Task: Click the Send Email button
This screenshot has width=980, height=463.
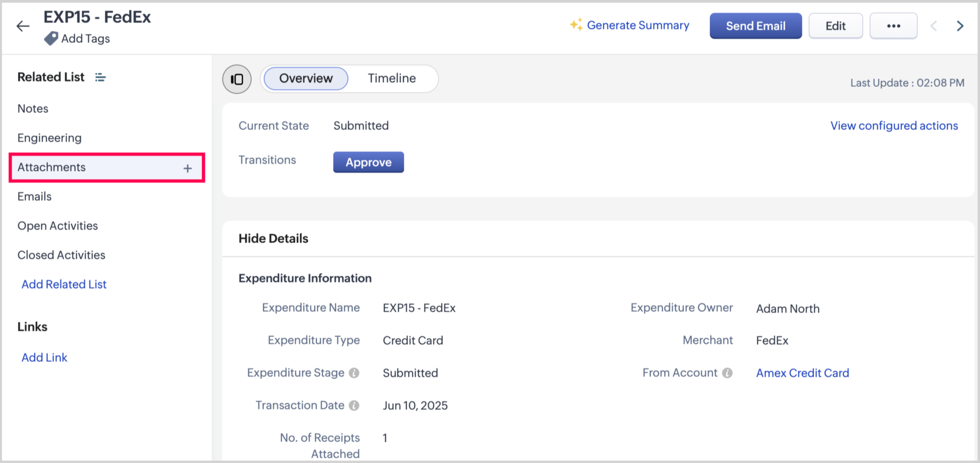Action: point(756,26)
